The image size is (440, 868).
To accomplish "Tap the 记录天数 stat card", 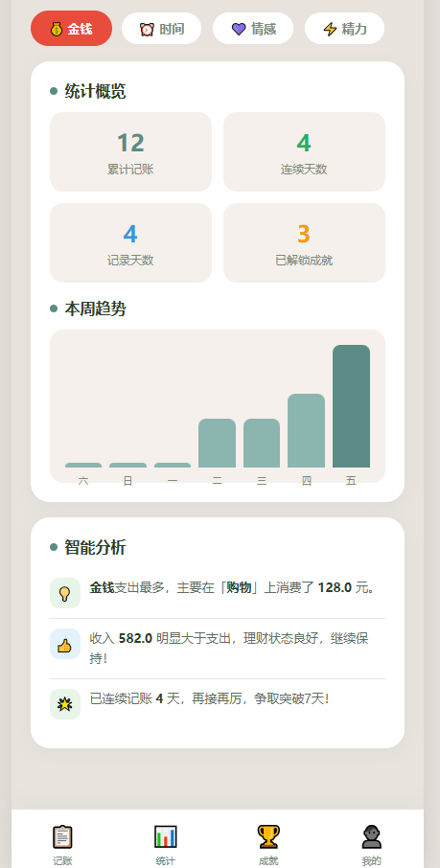I will (130, 243).
